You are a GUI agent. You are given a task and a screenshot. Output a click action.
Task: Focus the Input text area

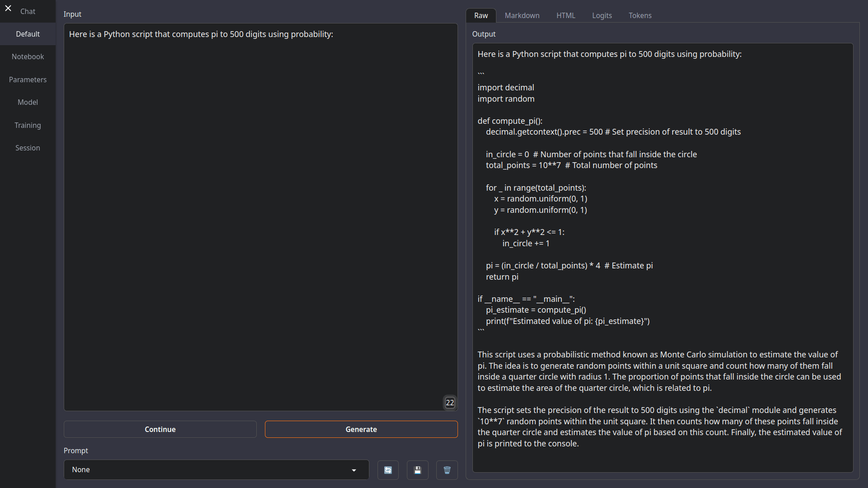click(261, 217)
